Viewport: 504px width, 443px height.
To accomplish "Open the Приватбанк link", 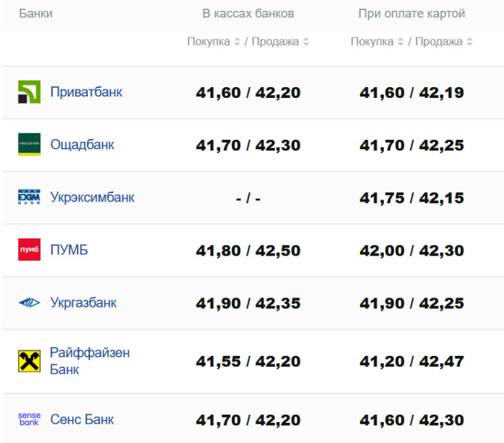I will tap(86, 92).
